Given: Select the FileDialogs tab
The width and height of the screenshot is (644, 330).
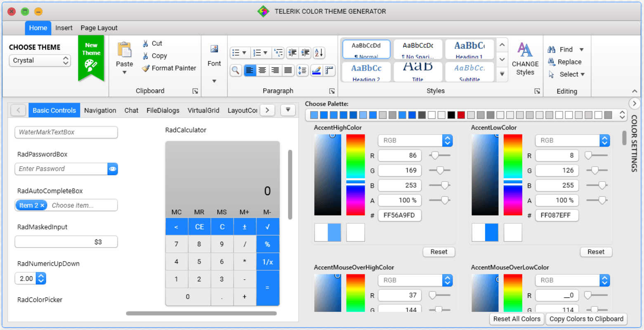Looking at the screenshot, I should (x=163, y=111).
